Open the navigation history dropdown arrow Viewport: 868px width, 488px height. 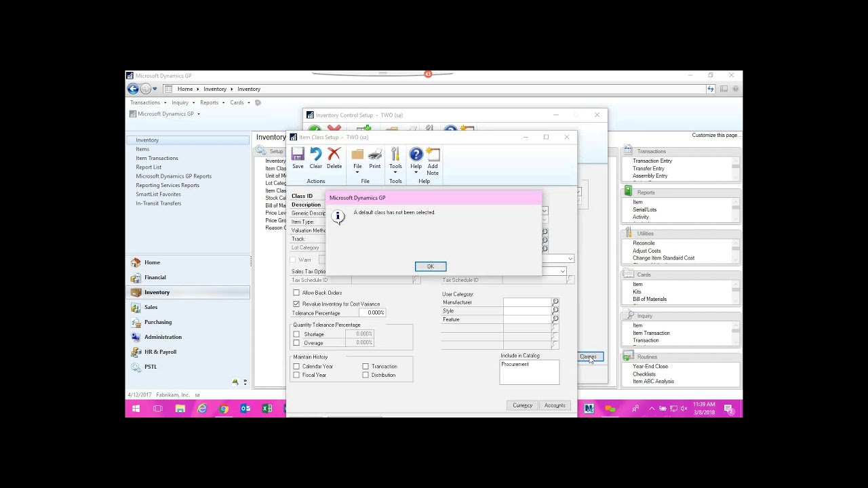point(155,89)
